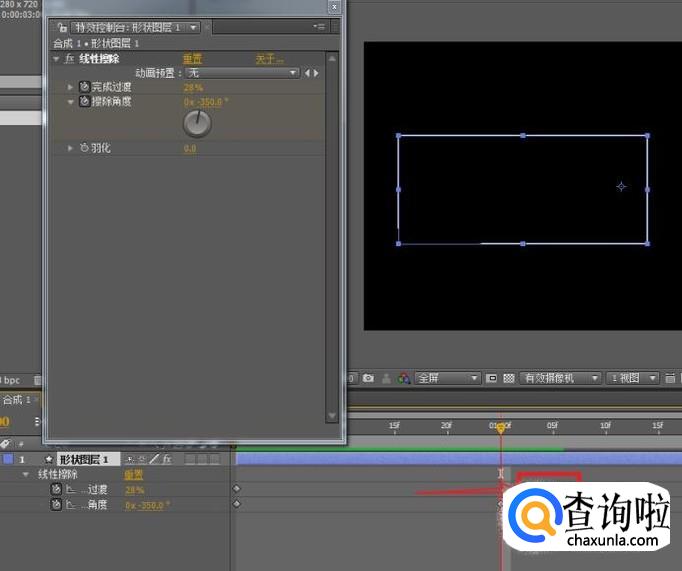
Task: Select the 过渡 keyframe diamond at start
Action: click(x=237, y=489)
